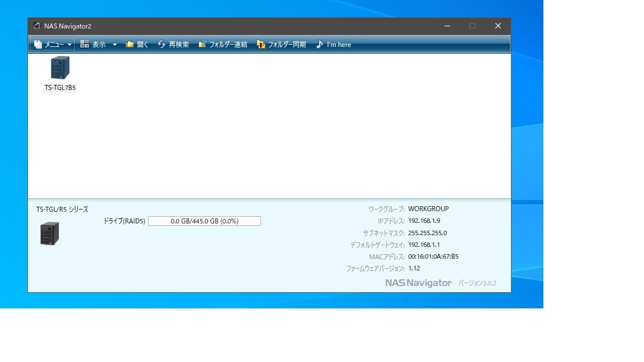Click the 表示 view button

coord(93,44)
